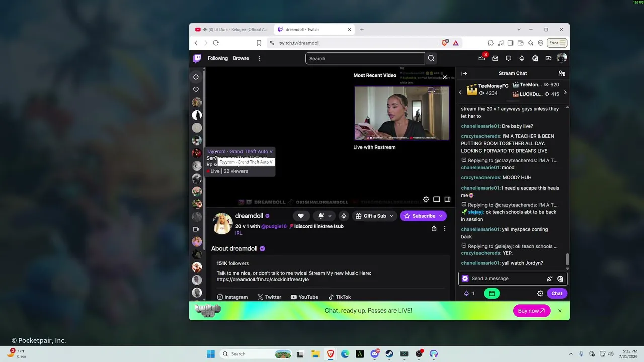Open the Gift a Sub dropdown
Screen dimensions: 644x362
click(374, 216)
